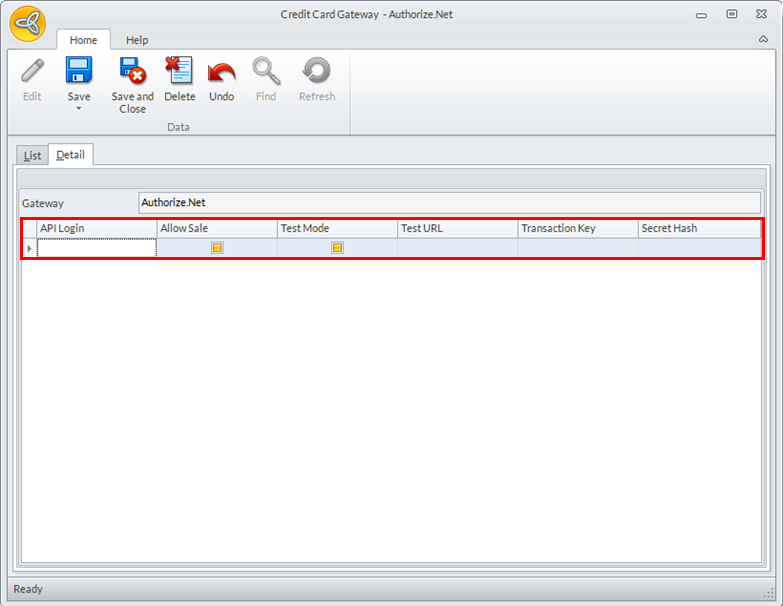Click the Ready status bar text

click(28, 589)
